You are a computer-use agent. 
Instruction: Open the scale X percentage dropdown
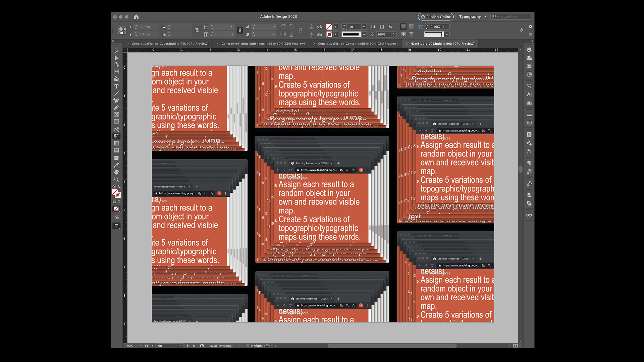click(x=232, y=26)
